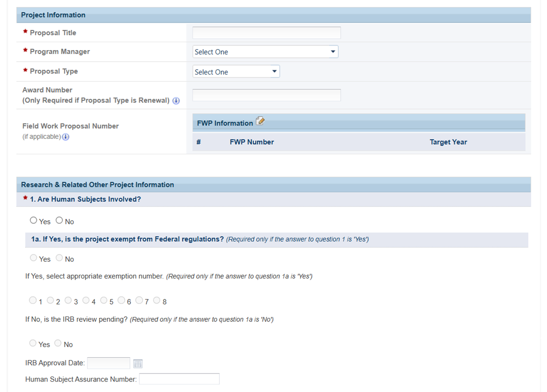
Task: Open the IRB Approval Date calendar picker
Action: (x=138, y=364)
